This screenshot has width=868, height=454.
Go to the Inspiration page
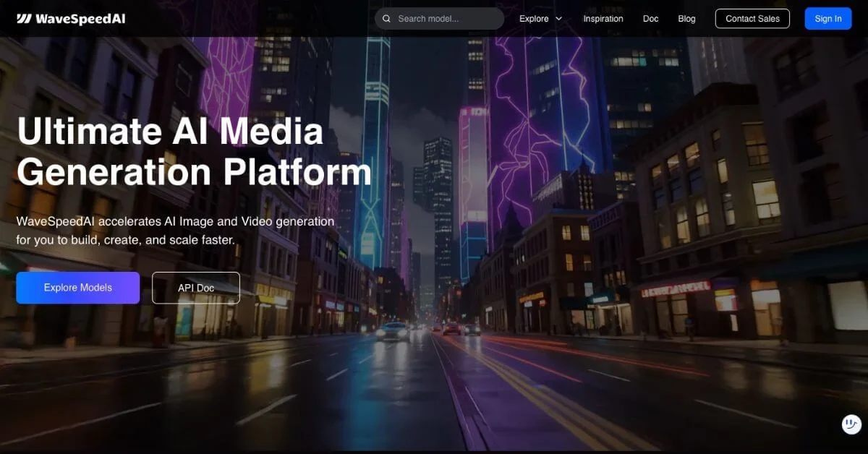click(603, 19)
